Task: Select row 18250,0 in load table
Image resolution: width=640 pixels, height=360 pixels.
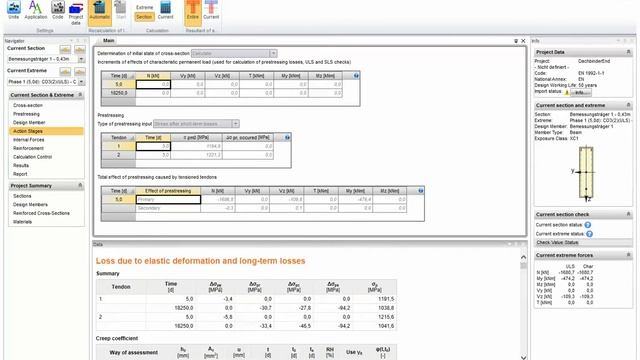Action: click(118, 93)
